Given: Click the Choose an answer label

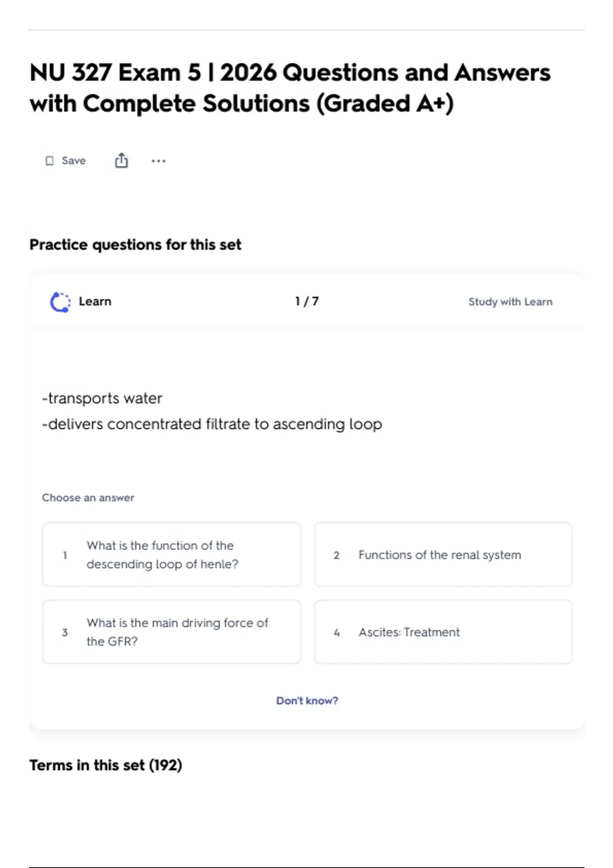Looking at the screenshot, I should (88, 497).
